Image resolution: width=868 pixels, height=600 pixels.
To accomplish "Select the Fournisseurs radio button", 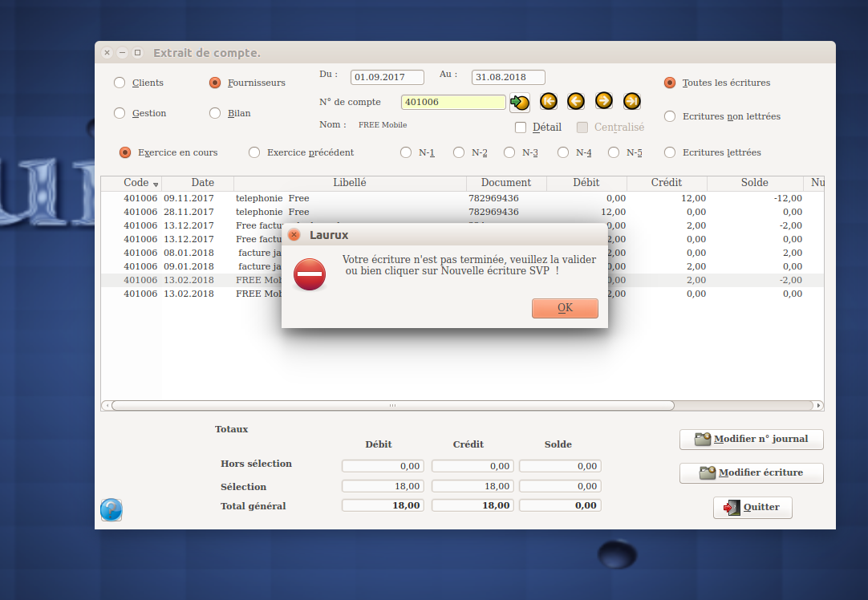I will point(215,83).
